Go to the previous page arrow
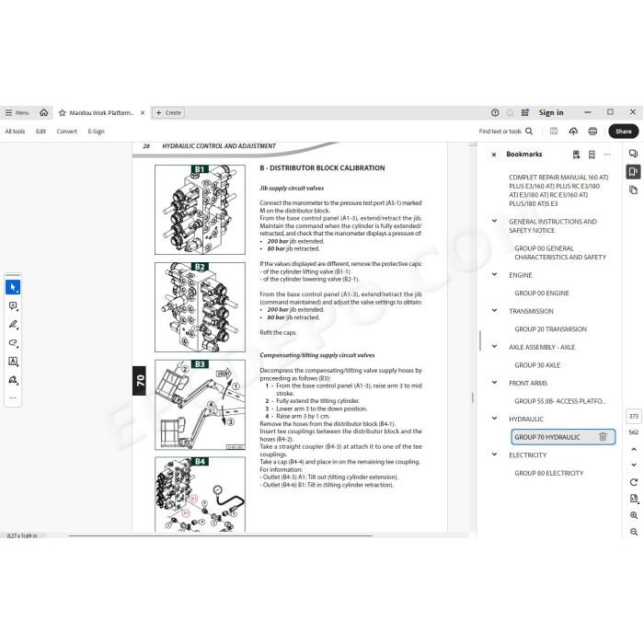The height and width of the screenshot is (644, 644). pyautogui.click(x=633, y=449)
